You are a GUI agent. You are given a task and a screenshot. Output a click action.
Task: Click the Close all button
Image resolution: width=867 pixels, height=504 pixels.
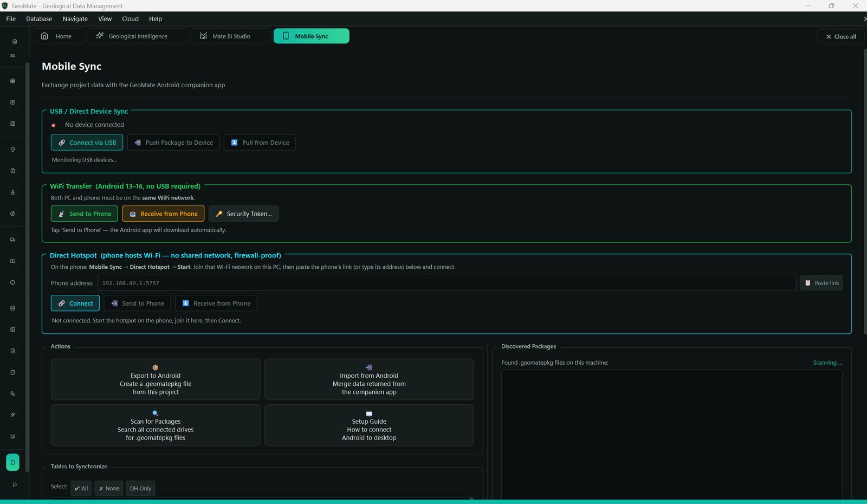click(x=840, y=37)
